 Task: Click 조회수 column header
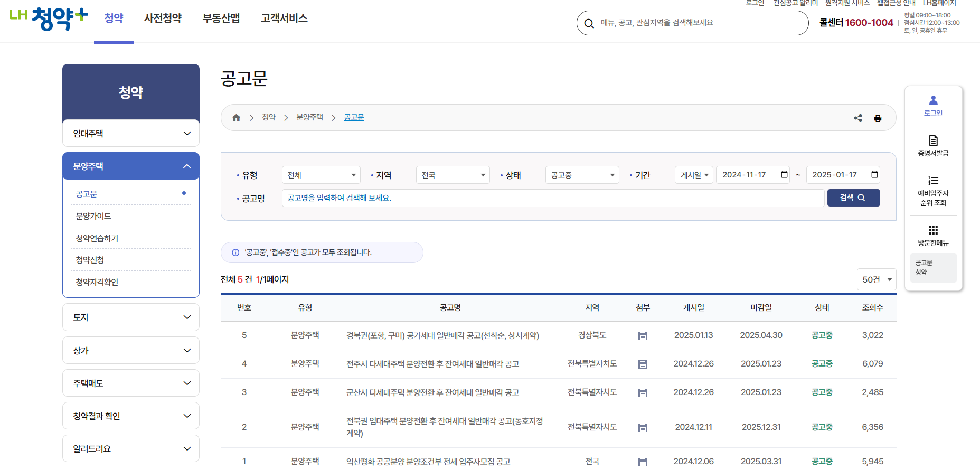pyautogui.click(x=872, y=308)
